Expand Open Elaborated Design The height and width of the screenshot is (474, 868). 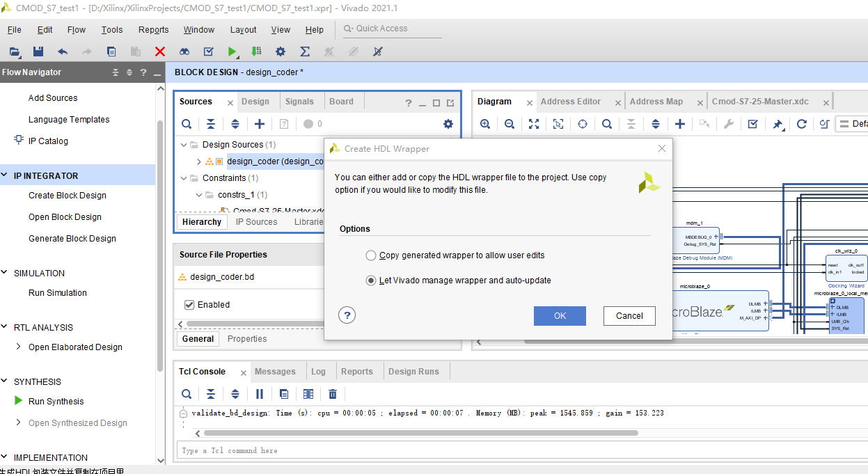pos(19,347)
